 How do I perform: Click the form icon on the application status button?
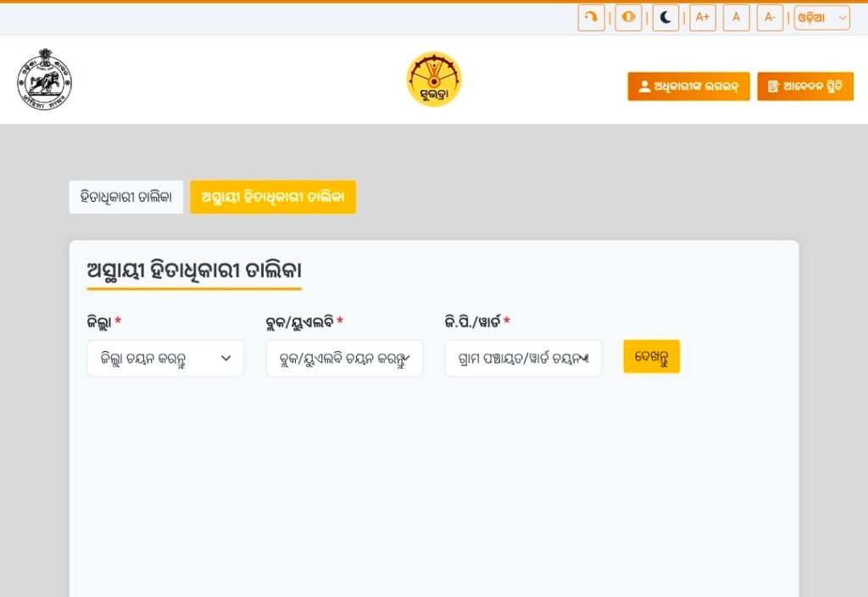773,86
